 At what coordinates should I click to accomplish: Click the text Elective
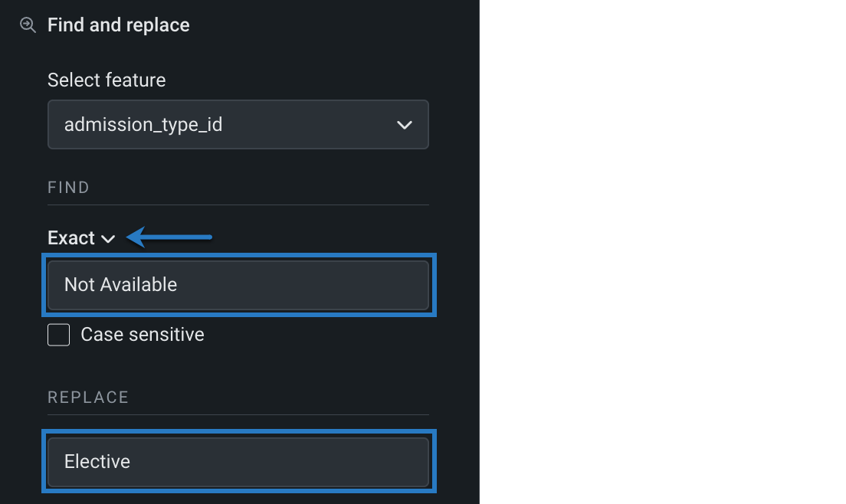coord(97,462)
